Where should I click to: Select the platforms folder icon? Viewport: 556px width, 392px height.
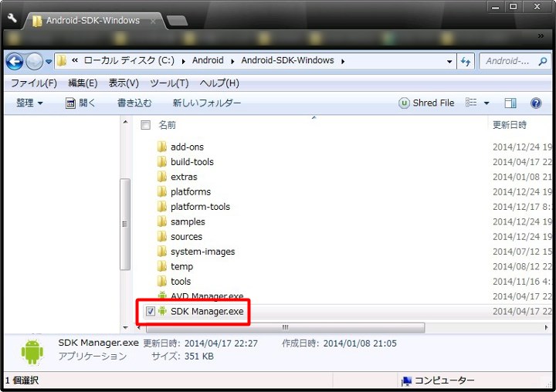tap(161, 191)
